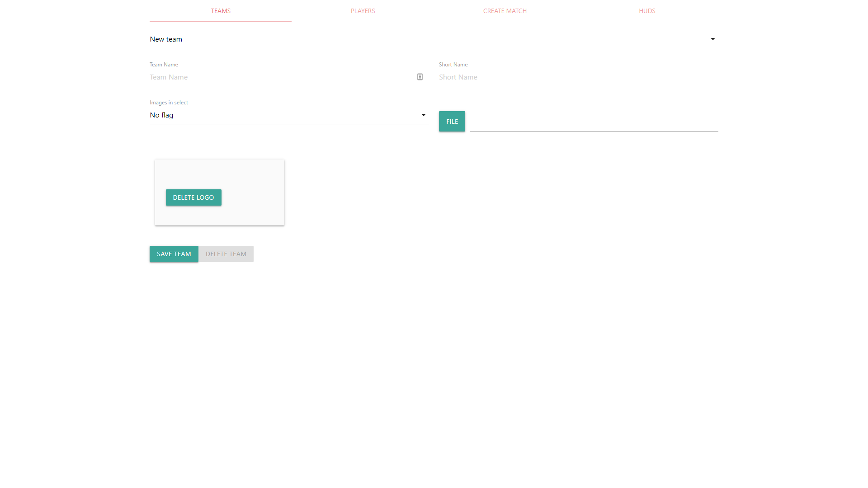
Task: Click the Images in select label
Action: (x=169, y=103)
